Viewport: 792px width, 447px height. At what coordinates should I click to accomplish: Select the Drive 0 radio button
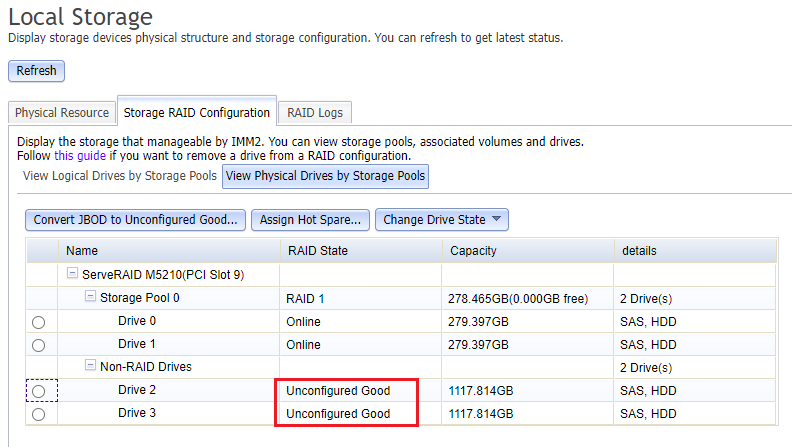[x=39, y=322]
